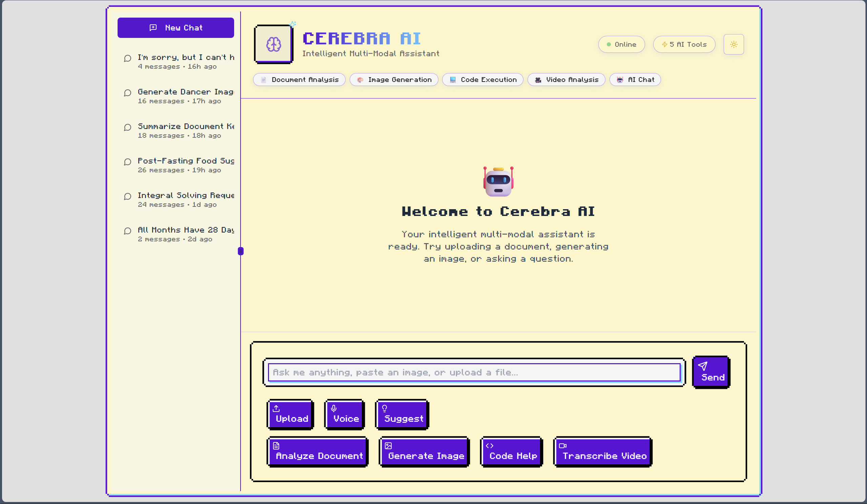Select the Code Execution chip
The height and width of the screenshot is (504, 867).
(x=482, y=80)
